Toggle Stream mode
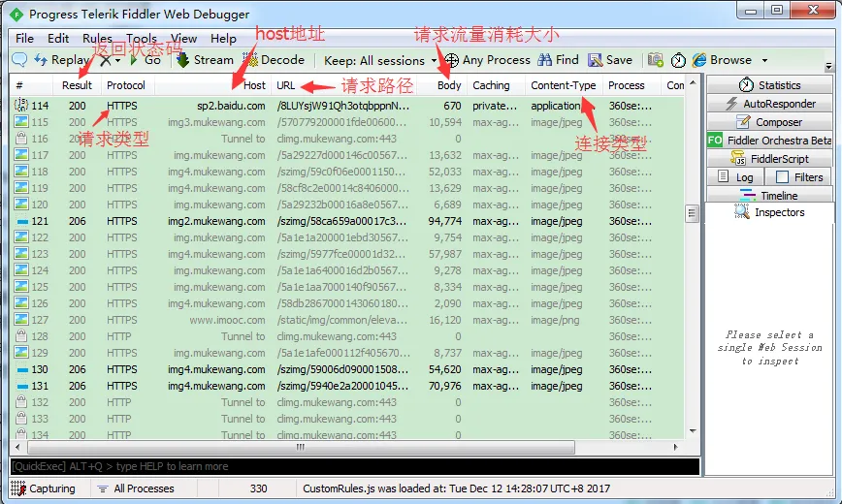 click(205, 60)
